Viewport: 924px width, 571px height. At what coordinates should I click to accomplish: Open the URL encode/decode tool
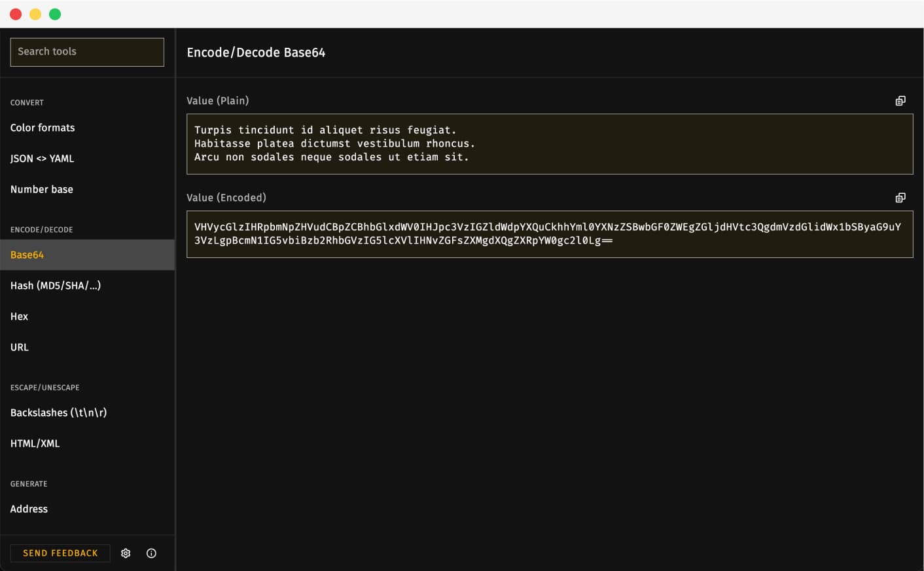click(x=87, y=347)
